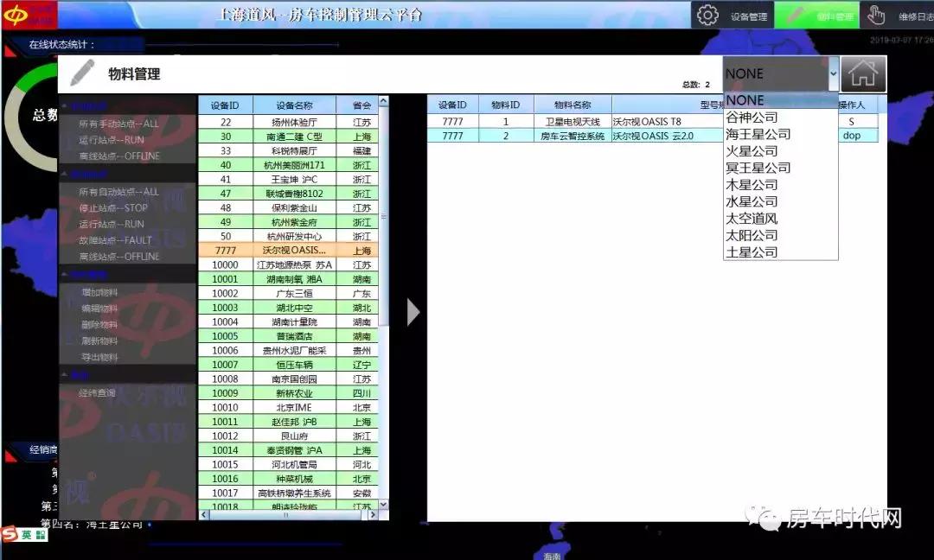
Task: Select device row 22 扬州体验厅
Action: click(x=288, y=122)
